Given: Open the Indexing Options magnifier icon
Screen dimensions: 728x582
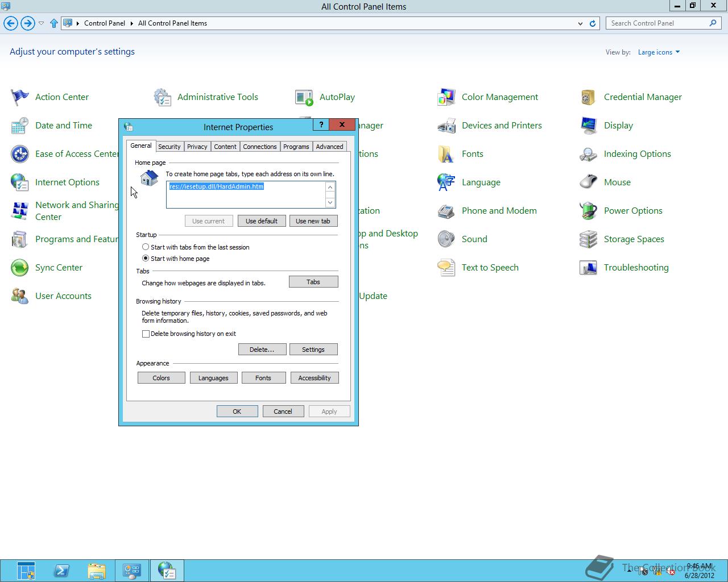Looking at the screenshot, I should (589, 154).
